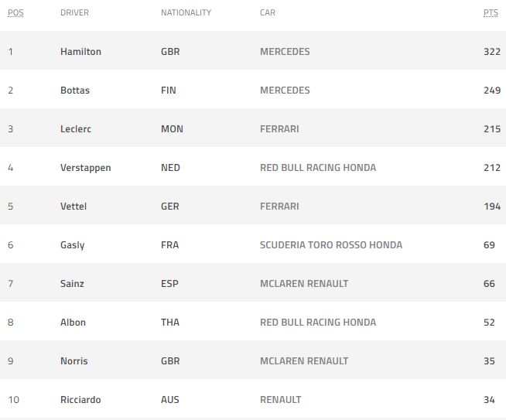Click Hamilton's MERCEDES car link
This screenshot has height=420, width=506.
point(285,52)
